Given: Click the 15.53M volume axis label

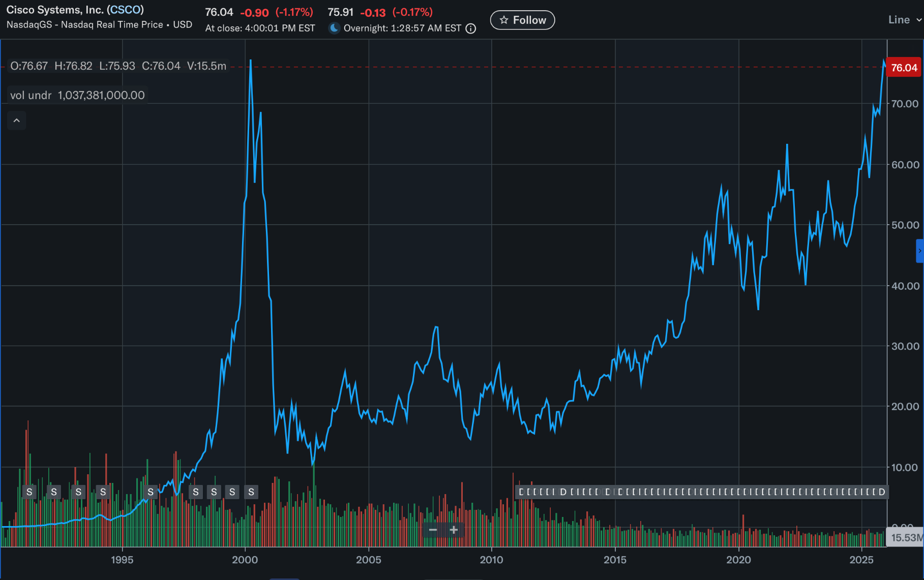Looking at the screenshot, I should (905, 538).
